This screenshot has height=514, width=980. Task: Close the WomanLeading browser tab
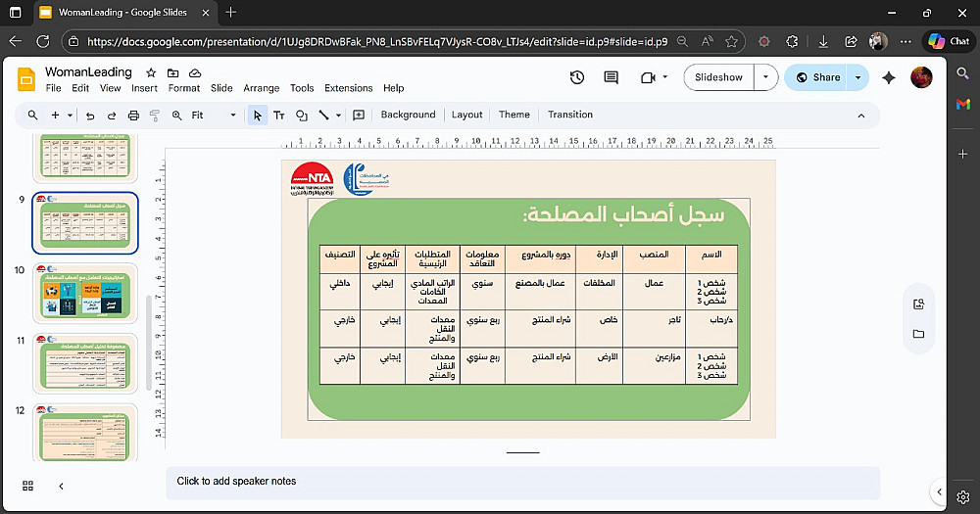(x=206, y=12)
